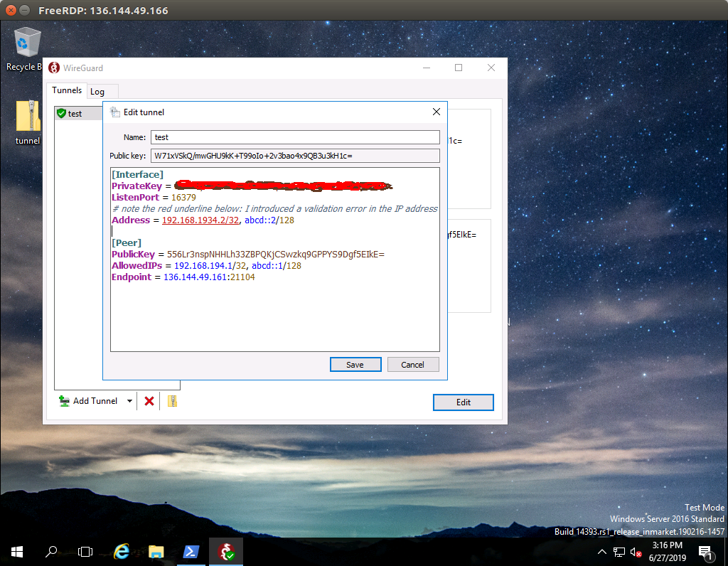Open PowerShell from the taskbar
Screen dimensions: 728x566
point(191,552)
